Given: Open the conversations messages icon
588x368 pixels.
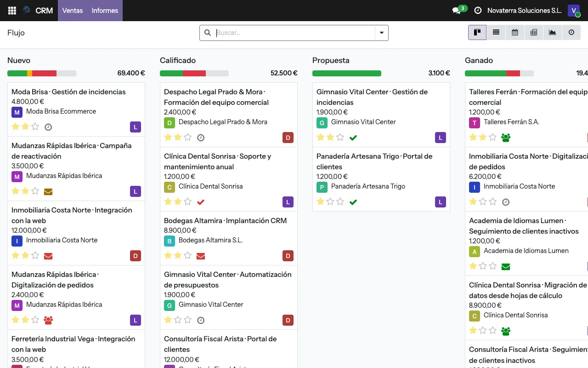Looking at the screenshot, I should pos(456,11).
